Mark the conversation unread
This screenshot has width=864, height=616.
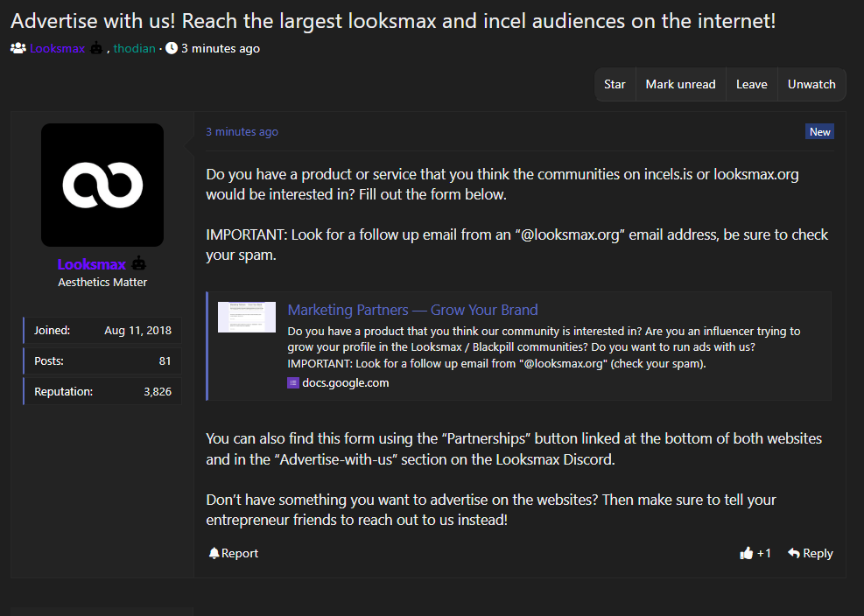tap(680, 84)
